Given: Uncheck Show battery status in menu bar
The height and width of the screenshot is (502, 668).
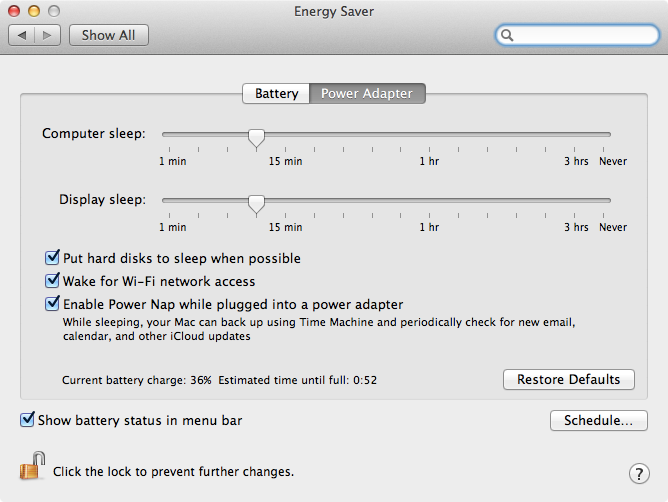Looking at the screenshot, I should point(27,419).
